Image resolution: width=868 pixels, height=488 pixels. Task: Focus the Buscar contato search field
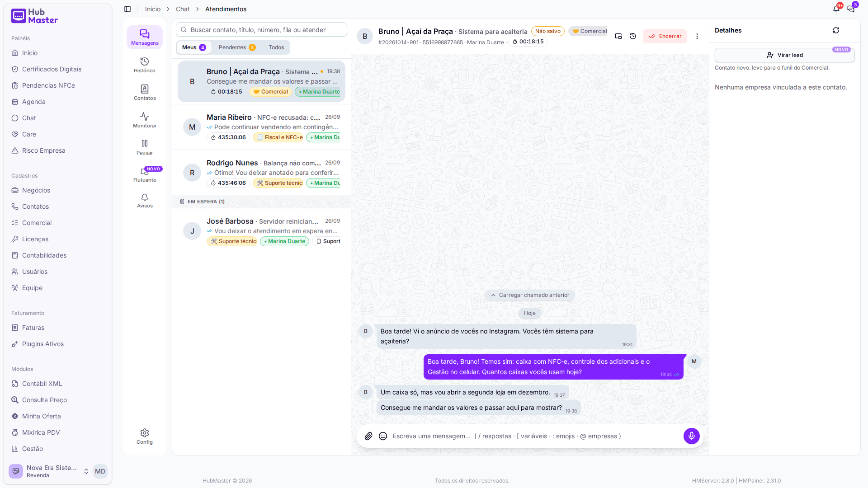261,30
